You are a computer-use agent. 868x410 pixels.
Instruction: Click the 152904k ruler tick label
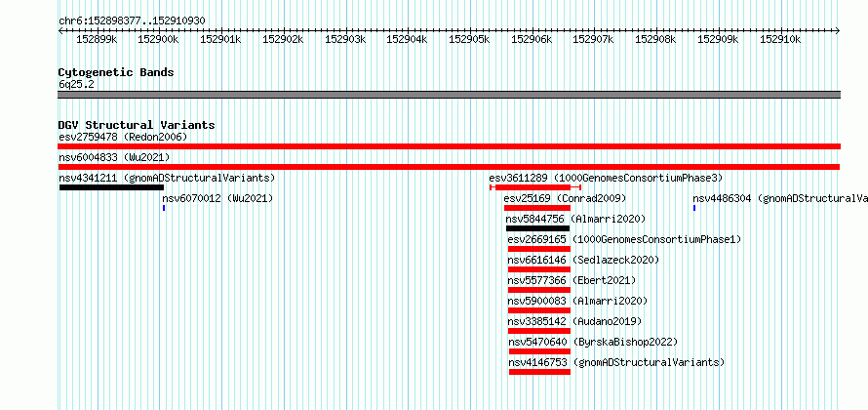pyautogui.click(x=407, y=39)
